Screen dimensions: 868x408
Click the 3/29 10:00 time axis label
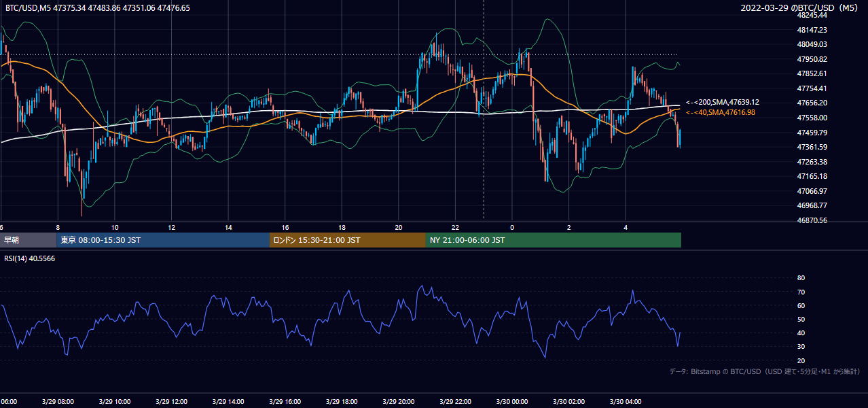coord(115,402)
